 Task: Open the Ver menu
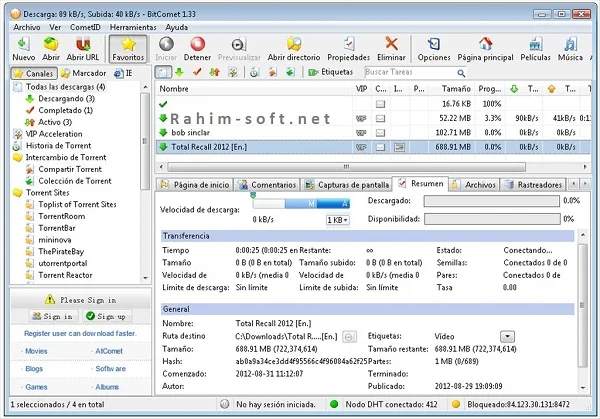click(55, 27)
